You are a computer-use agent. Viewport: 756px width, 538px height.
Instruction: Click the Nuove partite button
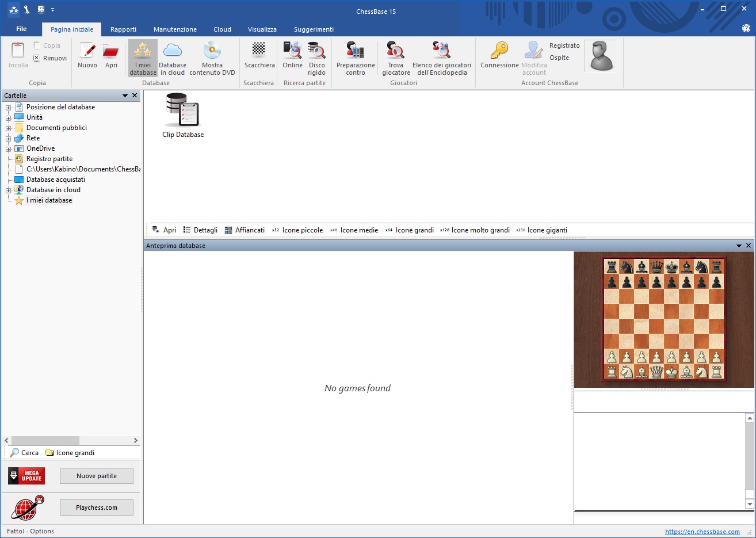(97, 476)
